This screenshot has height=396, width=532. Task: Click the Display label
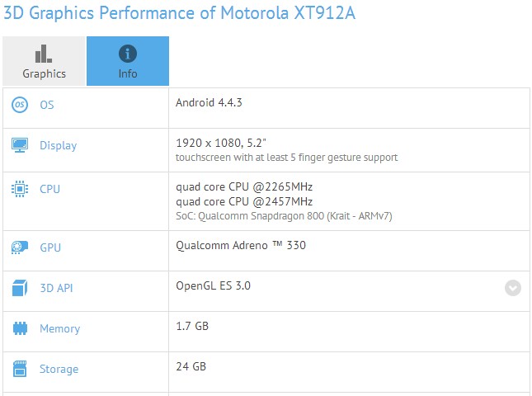(58, 146)
